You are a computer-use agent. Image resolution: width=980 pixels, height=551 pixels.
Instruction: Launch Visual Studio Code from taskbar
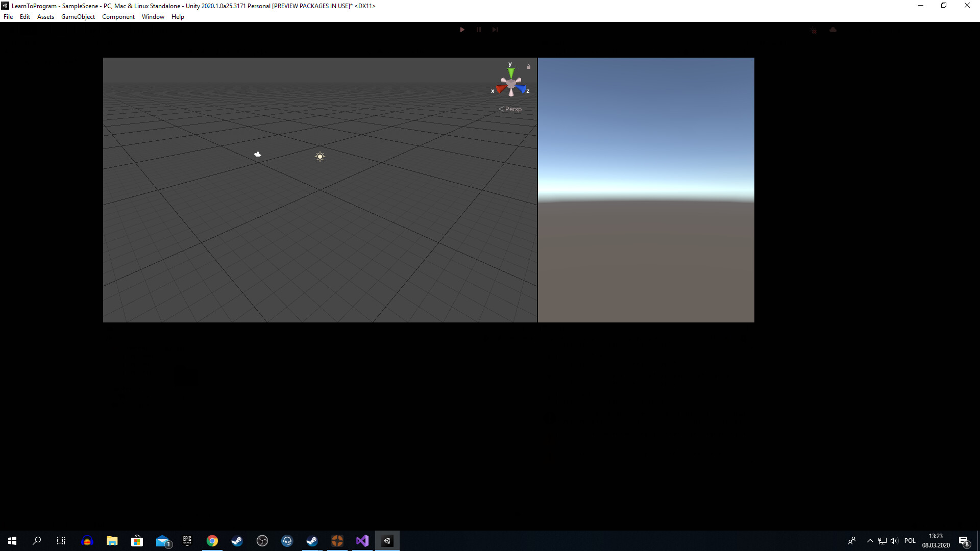[362, 541]
